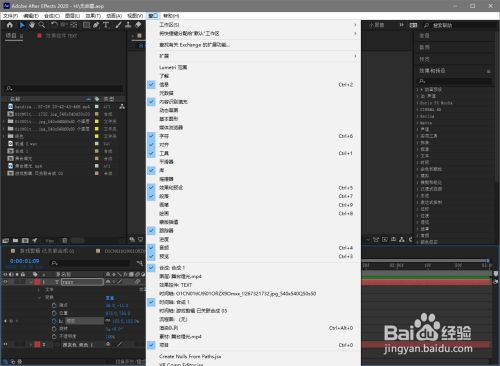This screenshot has width=500, height=366.
Task: Open 效果和预设 panel menu icon
Action: tap(488, 71)
